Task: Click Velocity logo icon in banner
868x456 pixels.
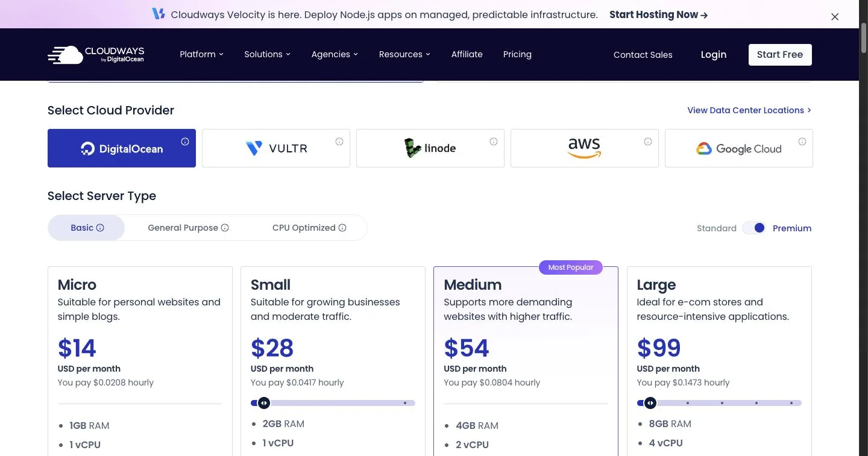Action: (x=159, y=14)
